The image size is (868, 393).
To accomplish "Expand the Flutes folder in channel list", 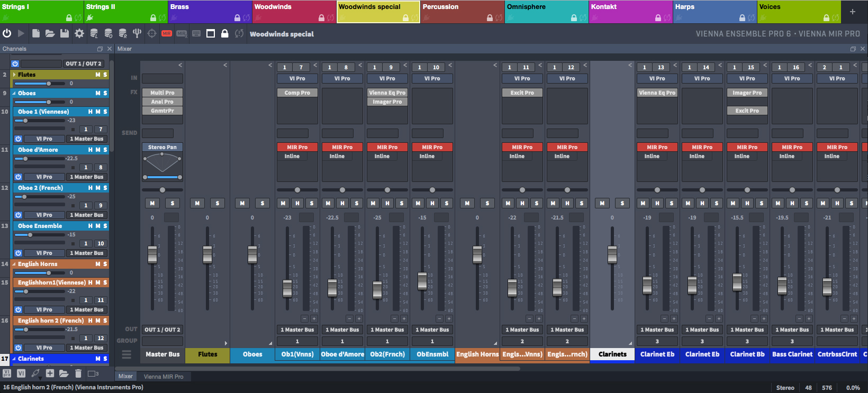I will pyautogui.click(x=14, y=75).
